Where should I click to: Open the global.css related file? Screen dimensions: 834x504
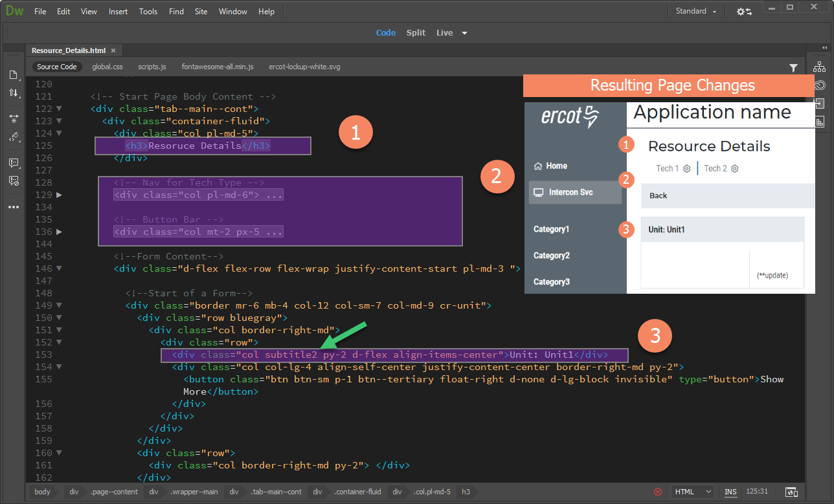click(x=107, y=67)
